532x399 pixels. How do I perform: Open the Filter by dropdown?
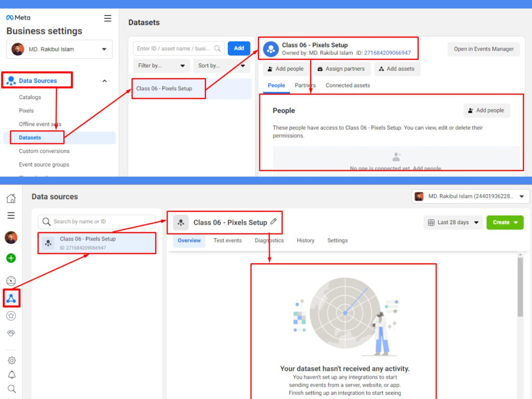pyautogui.click(x=161, y=65)
